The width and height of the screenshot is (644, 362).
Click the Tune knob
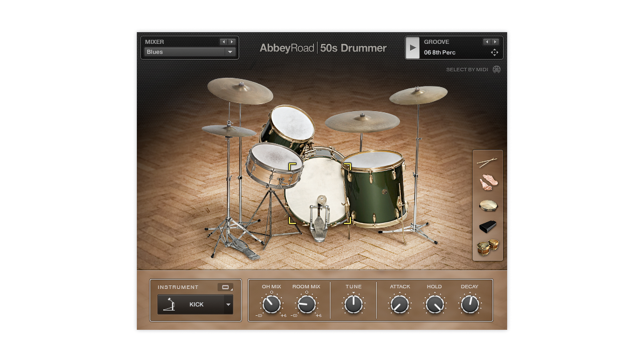pos(354,304)
